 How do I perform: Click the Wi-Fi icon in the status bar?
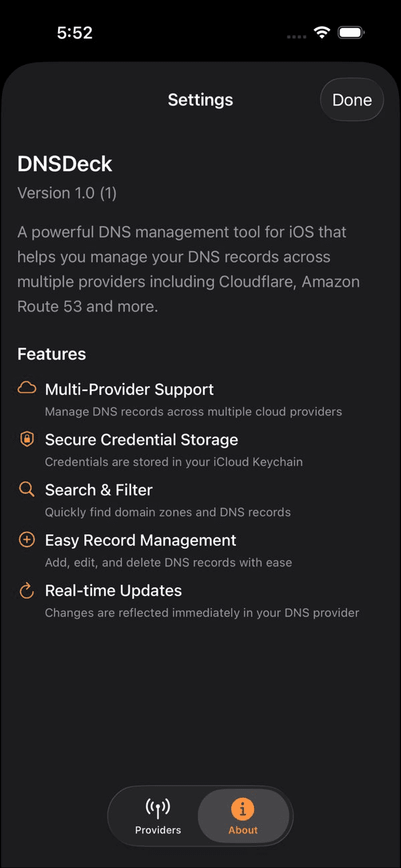point(321,31)
